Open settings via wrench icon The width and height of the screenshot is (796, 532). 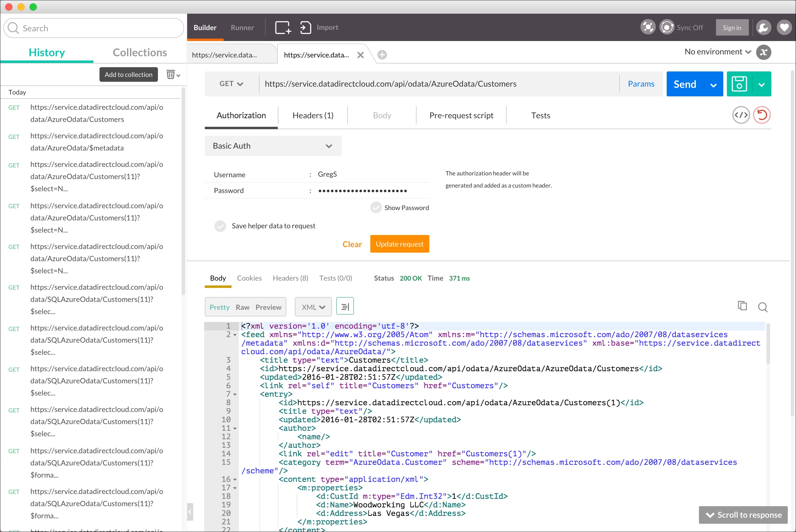coord(763,27)
